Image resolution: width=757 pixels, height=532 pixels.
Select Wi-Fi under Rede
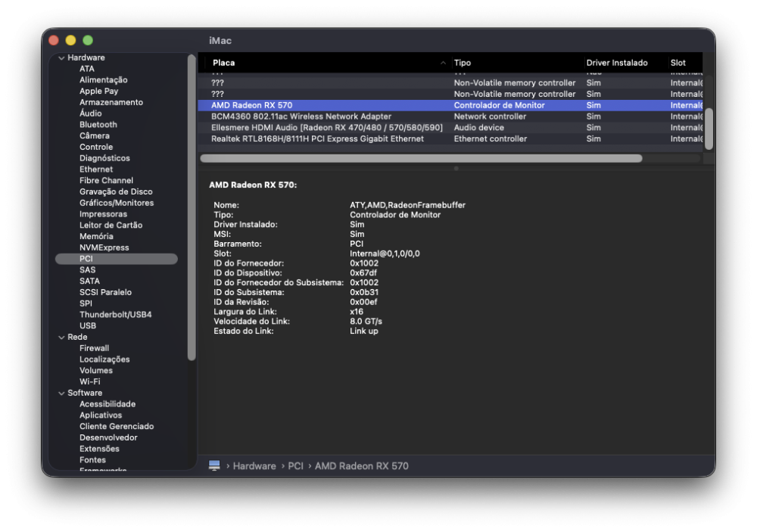90,381
